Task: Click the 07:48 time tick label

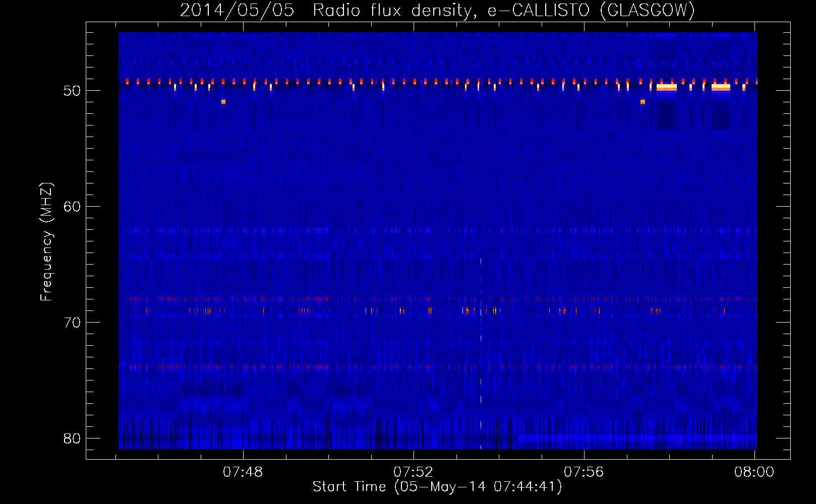Action: pyautogui.click(x=243, y=472)
